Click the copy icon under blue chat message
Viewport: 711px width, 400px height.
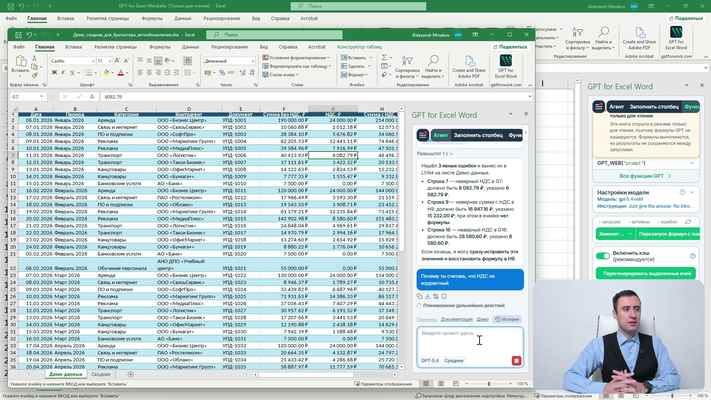point(419,296)
